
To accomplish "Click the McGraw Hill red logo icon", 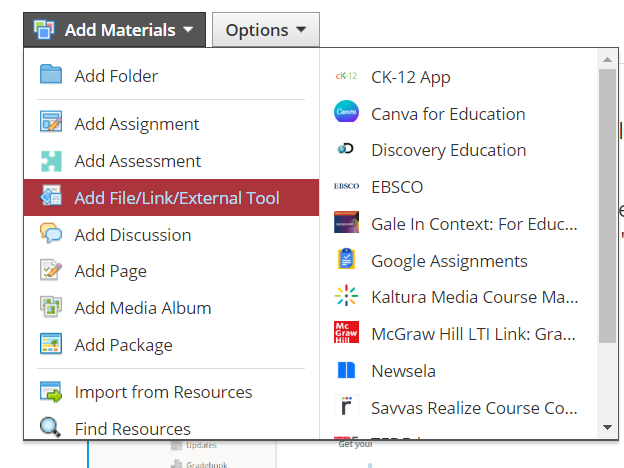I will coord(346,332).
